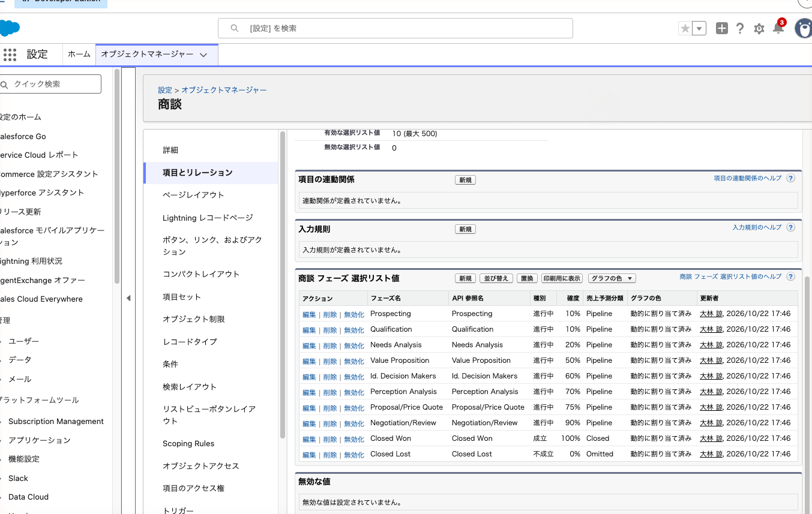Open the 設定 breadcrumb link
The width and height of the screenshot is (812, 514).
pyautogui.click(x=165, y=90)
